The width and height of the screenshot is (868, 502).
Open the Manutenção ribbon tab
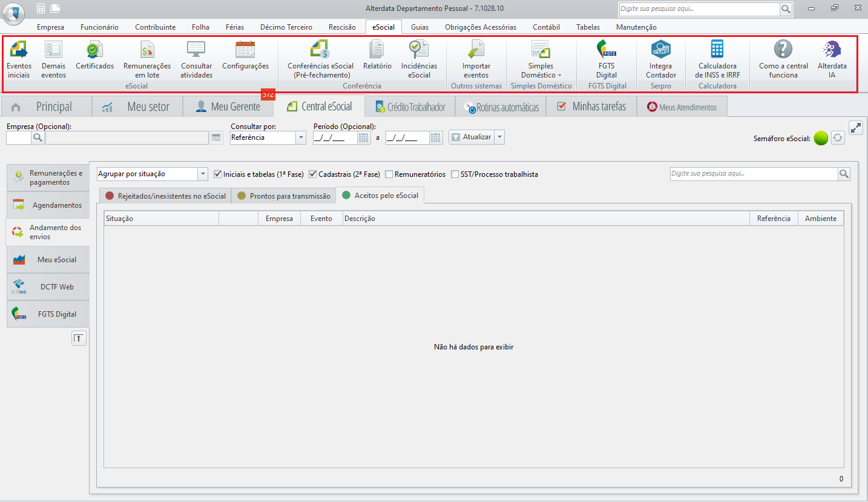(636, 27)
